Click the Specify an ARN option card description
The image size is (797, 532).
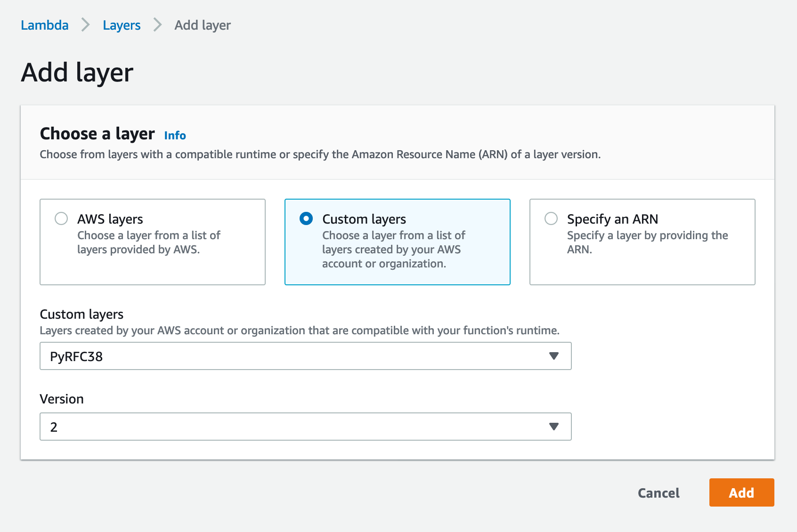point(647,242)
